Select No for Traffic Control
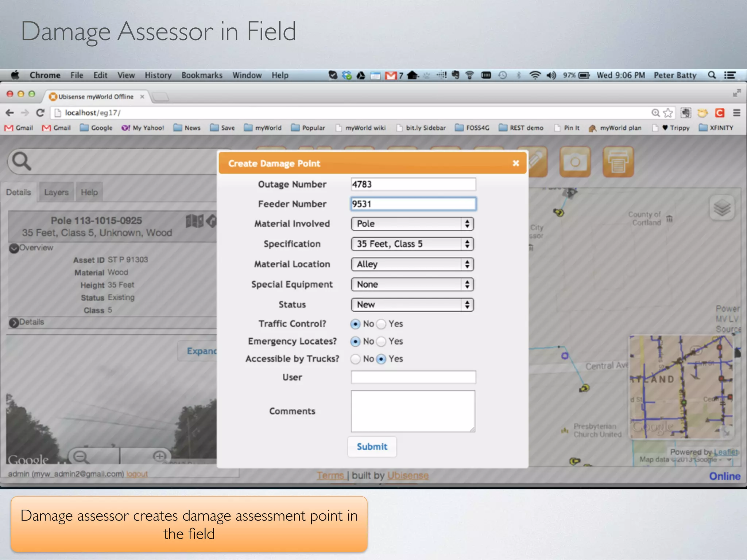 [355, 324]
